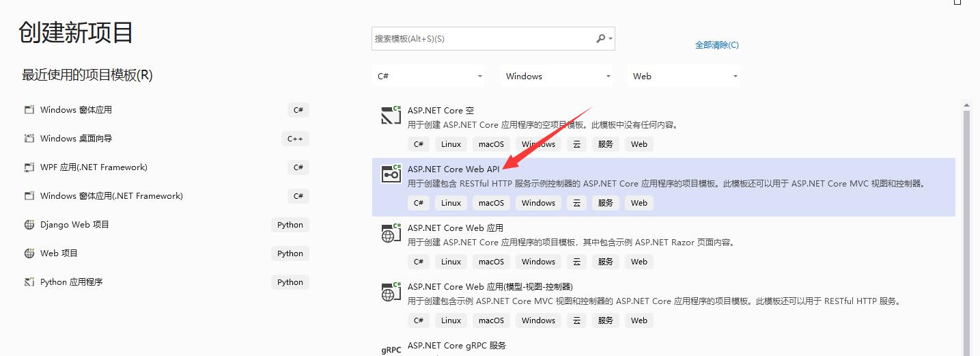Click the ASP.NET Core Web API template icon
This screenshot has width=980, height=356.
[x=391, y=174]
